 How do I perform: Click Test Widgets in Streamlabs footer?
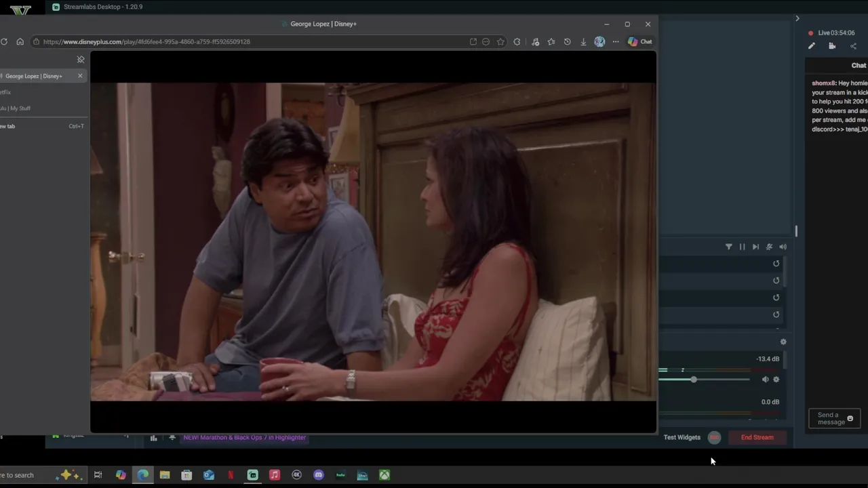(682, 437)
